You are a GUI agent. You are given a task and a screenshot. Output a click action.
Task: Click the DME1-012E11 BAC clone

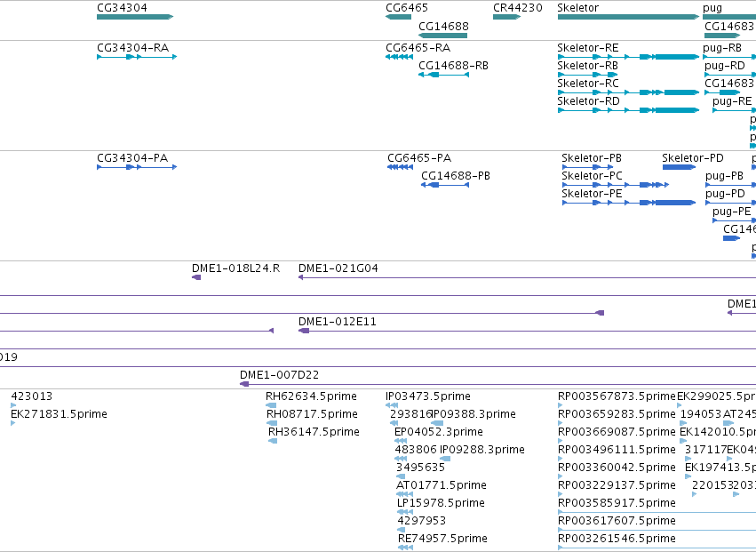[527, 331]
